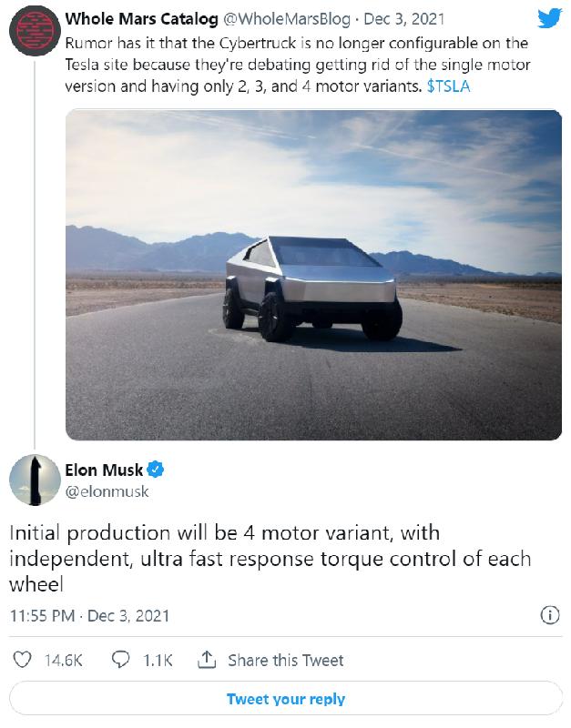The image size is (571, 728).
Task: Like the tweet with heart icon
Action: 25,660
